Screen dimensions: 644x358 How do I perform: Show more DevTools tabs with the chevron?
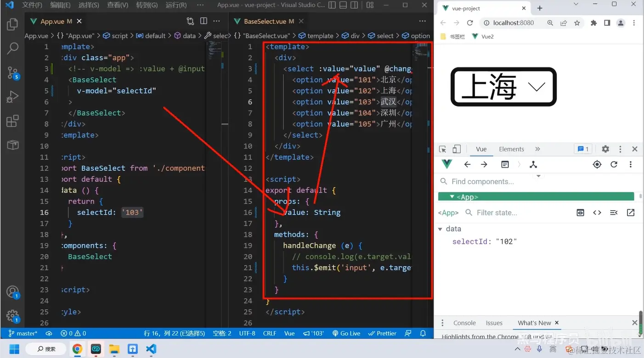(x=537, y=149)
